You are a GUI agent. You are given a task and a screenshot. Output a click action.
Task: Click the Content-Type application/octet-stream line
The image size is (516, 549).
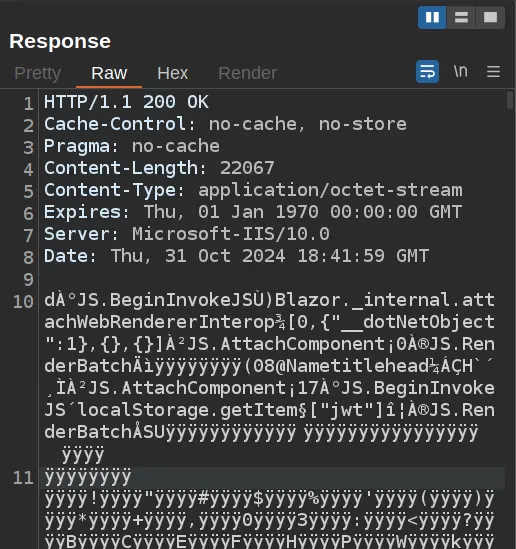click(253, 190)
